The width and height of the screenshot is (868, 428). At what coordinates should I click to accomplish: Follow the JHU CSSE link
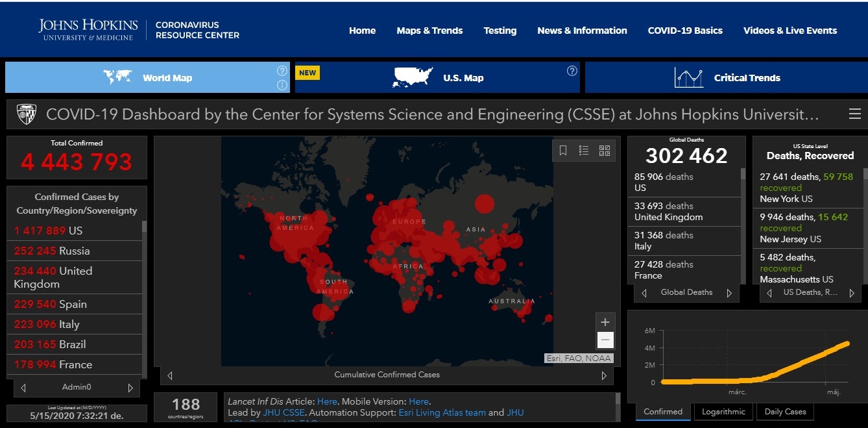(283, 412)
